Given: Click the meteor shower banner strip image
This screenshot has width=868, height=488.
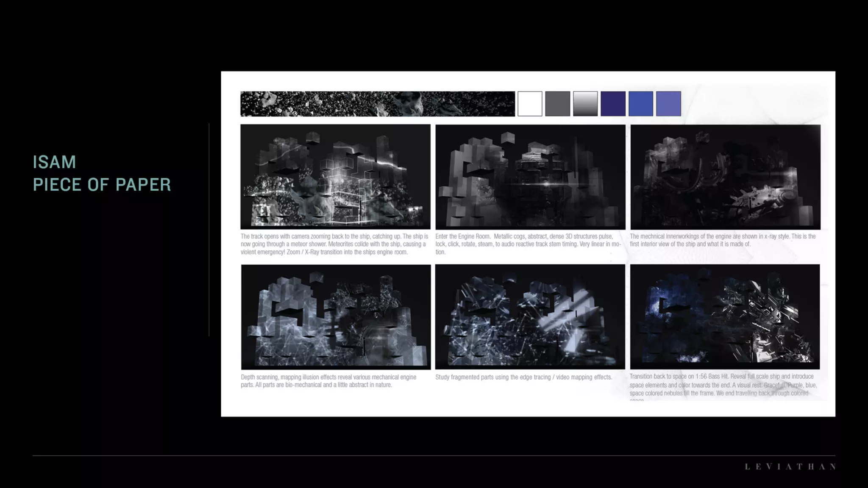Looking at the screenshot, I should tap(377, 104).
